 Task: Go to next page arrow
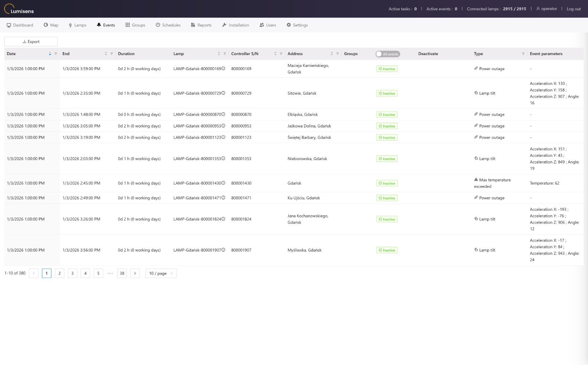pos(135,273)
